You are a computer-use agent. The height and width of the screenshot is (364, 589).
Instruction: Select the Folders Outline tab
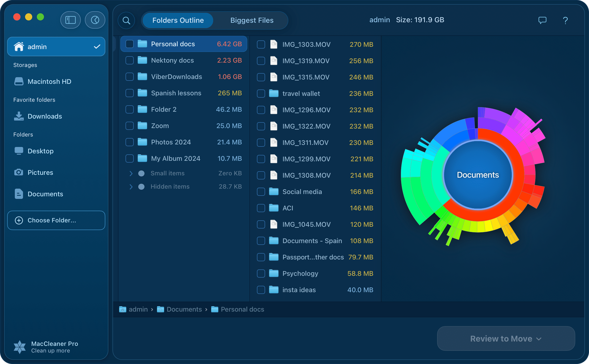tap(178, 20)
